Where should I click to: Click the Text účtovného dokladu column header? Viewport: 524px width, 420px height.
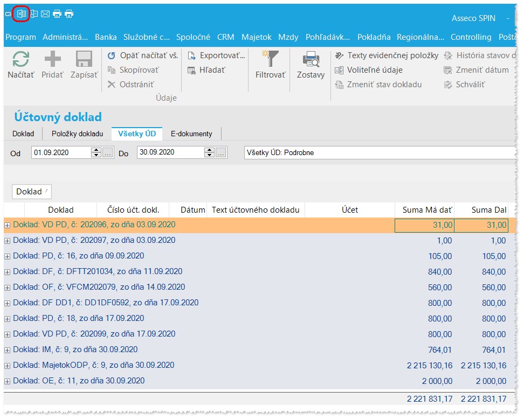[256, 210]
